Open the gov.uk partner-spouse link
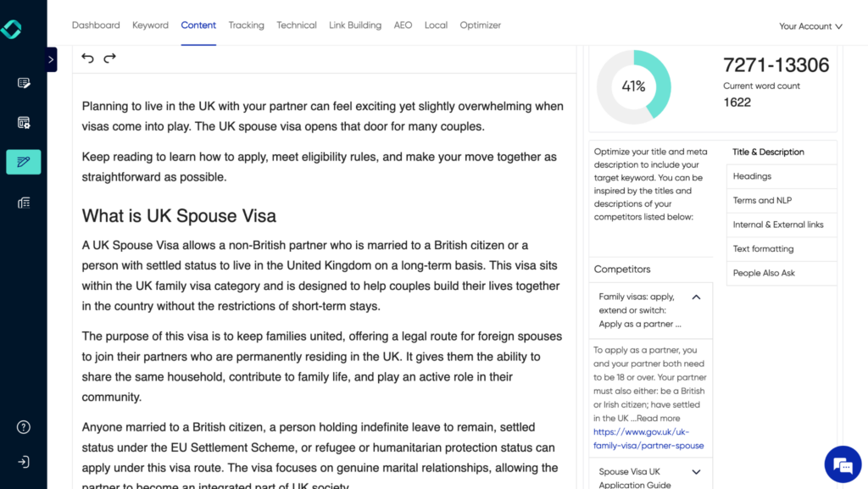The height and width of the screenshot is (489, 868). click(x=648, y=439)
